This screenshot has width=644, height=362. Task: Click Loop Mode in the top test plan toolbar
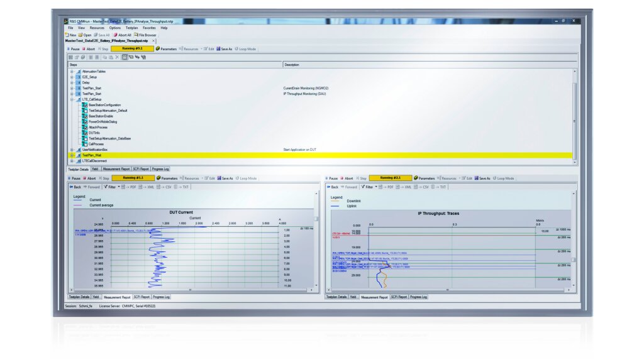pos(246,49)
